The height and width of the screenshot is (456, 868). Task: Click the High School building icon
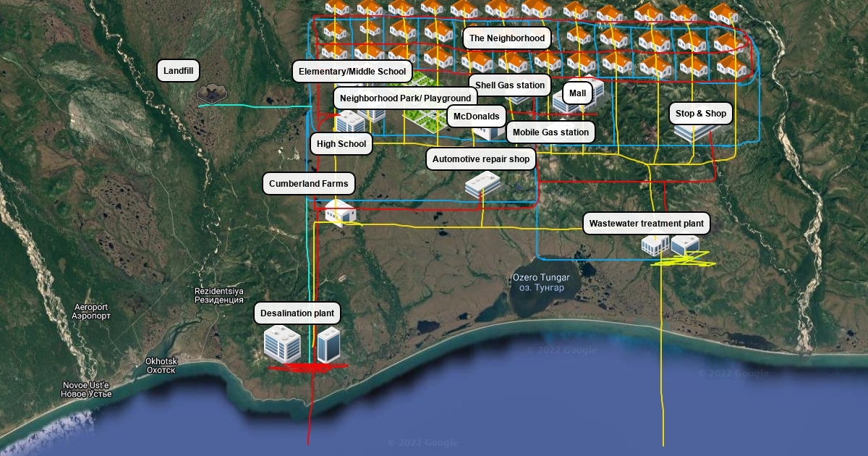(351, 122)
